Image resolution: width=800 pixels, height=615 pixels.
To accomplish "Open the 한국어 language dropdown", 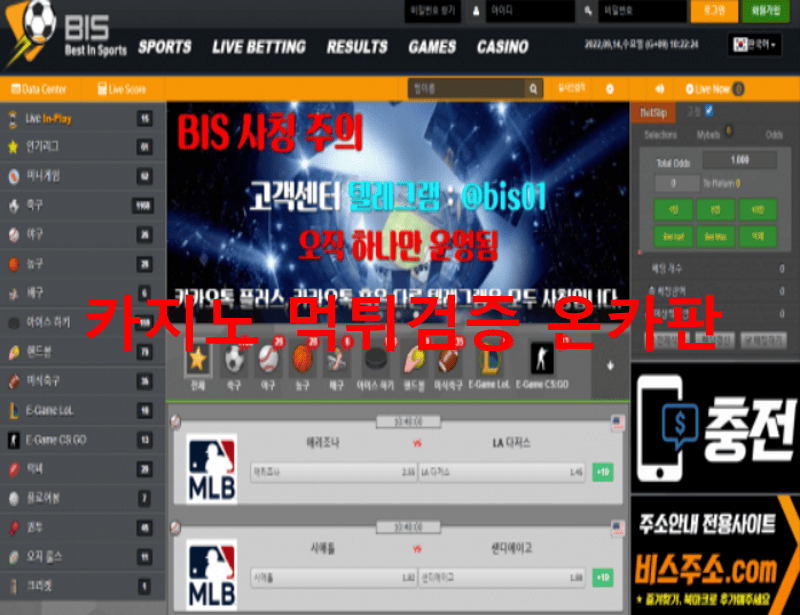I will coord(755,45).
